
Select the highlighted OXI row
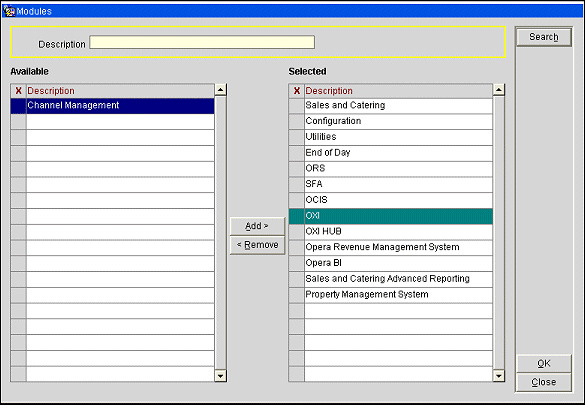[398, 216]
